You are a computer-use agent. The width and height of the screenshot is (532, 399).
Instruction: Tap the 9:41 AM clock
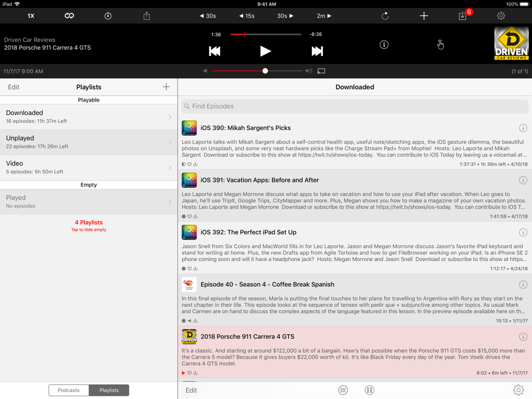pos(267,4)
